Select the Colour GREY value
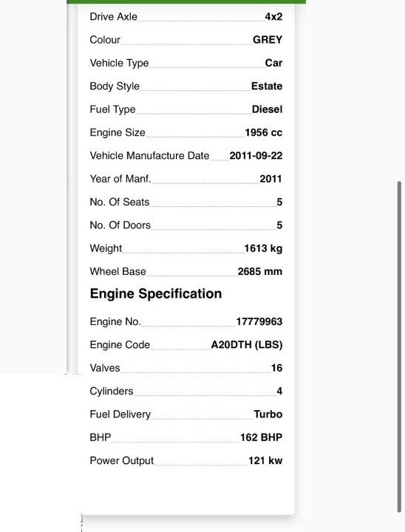Image resolution: width=405 pixels, height=532 pixels. coord(268,40)
